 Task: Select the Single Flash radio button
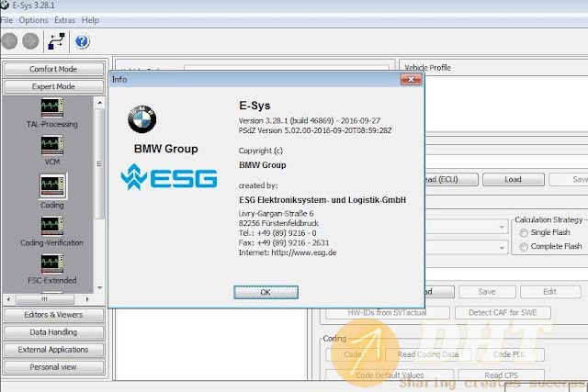pos(523,233)
